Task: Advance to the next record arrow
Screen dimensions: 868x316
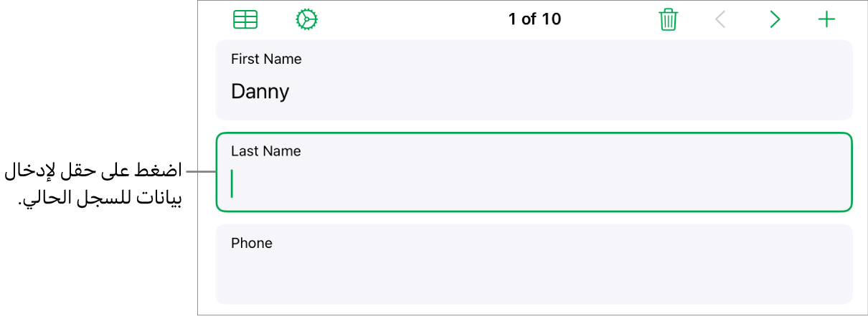Action: (x=775, y=20)
